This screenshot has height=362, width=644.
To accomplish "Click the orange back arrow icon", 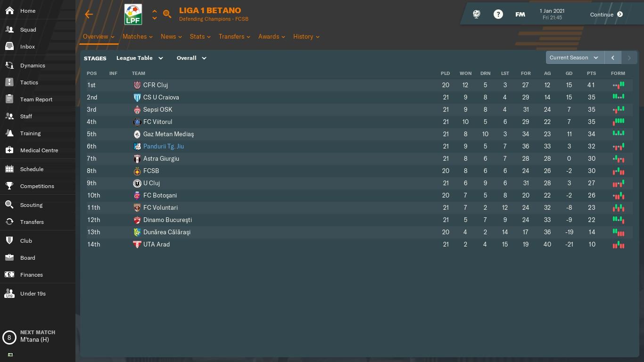I will coord(89,14).
